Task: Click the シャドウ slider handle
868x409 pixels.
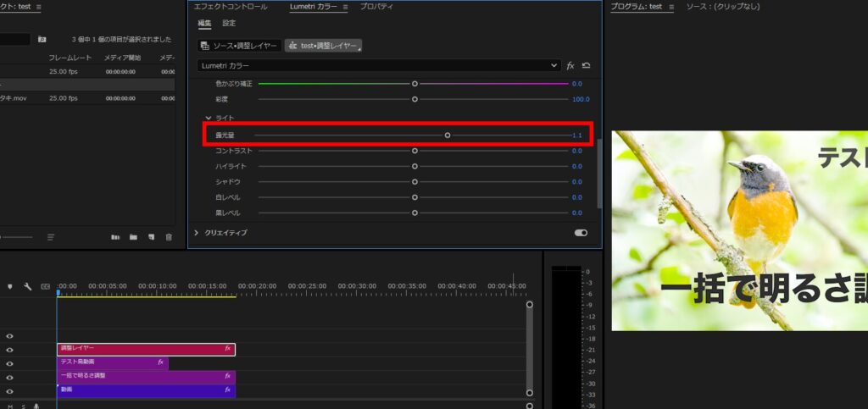Action: coord(415,182)
